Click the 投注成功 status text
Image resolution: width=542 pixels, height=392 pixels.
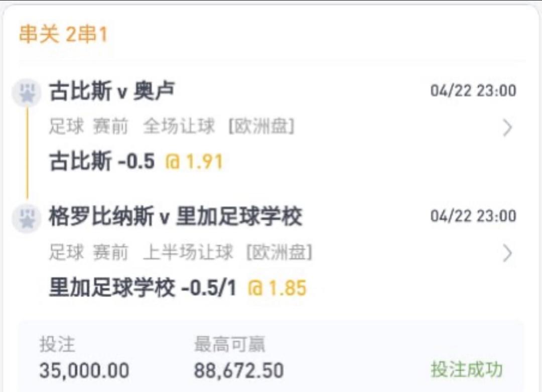[466, 369]
